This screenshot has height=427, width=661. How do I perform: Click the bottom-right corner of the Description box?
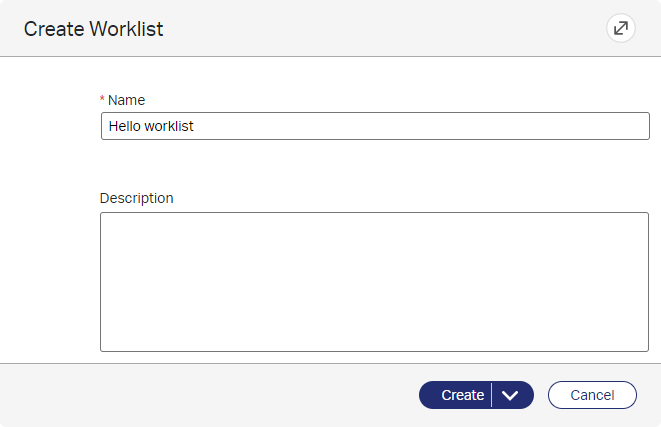pos(646,349)
